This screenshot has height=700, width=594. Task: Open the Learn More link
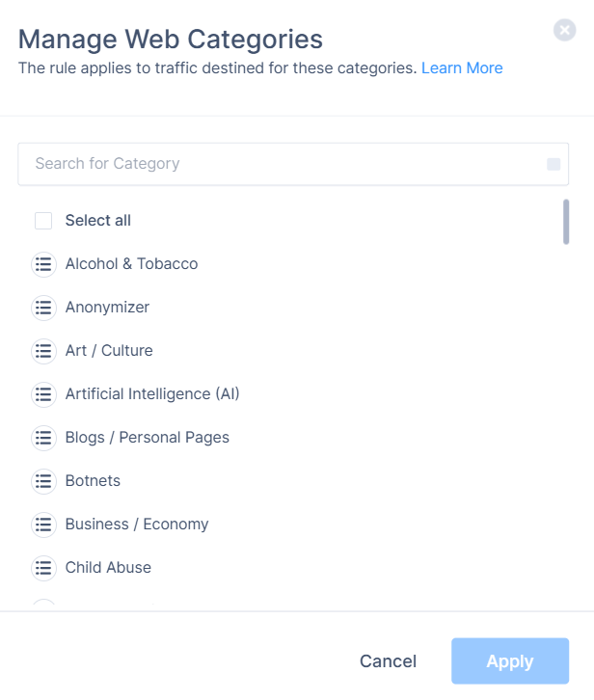(462, 68)
